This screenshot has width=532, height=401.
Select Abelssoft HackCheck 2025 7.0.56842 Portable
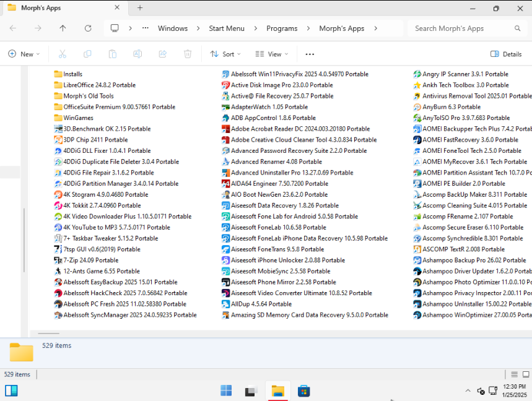click(x=120, y=293)
